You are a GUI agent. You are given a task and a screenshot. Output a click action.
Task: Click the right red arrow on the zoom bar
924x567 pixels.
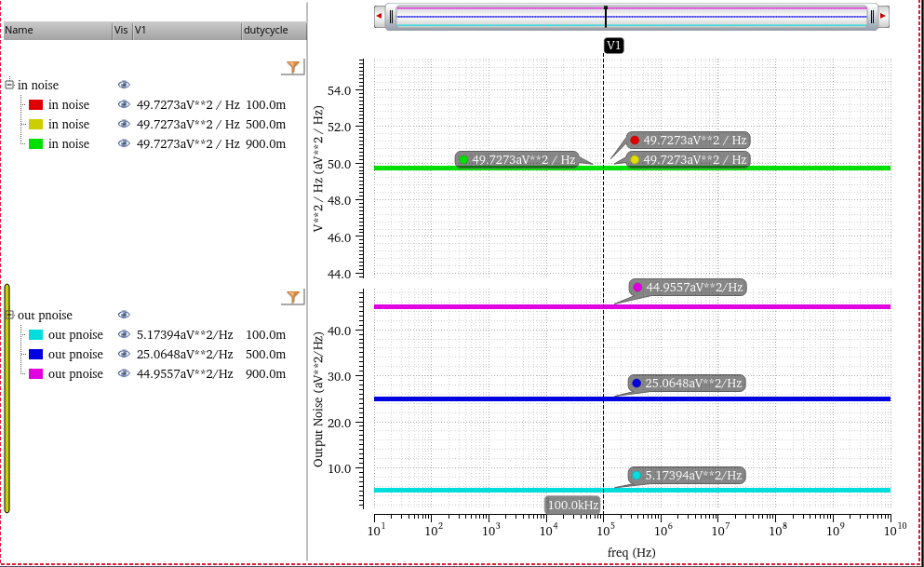point(883,16)
